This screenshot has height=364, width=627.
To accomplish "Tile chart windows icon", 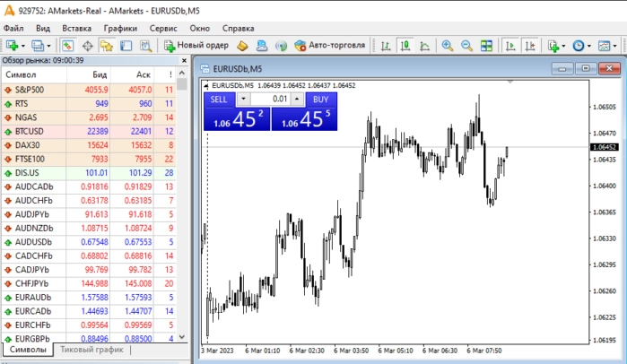I will point(486,46).
